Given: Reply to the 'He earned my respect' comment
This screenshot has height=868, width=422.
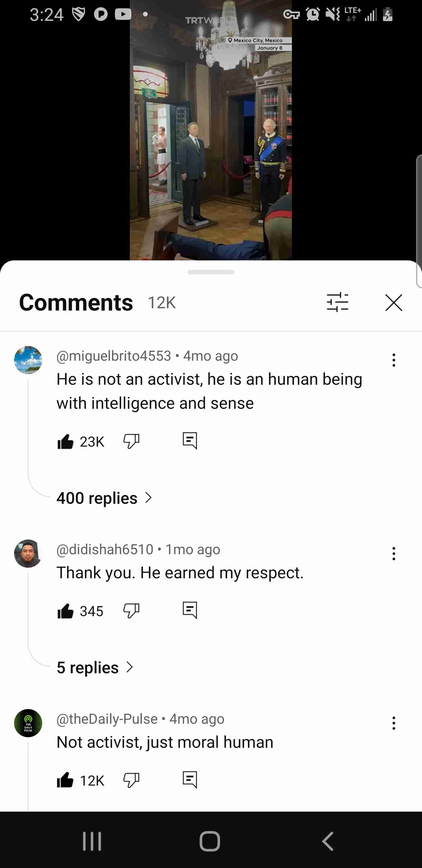Looking at the screenshot, I should coord(190,610).
